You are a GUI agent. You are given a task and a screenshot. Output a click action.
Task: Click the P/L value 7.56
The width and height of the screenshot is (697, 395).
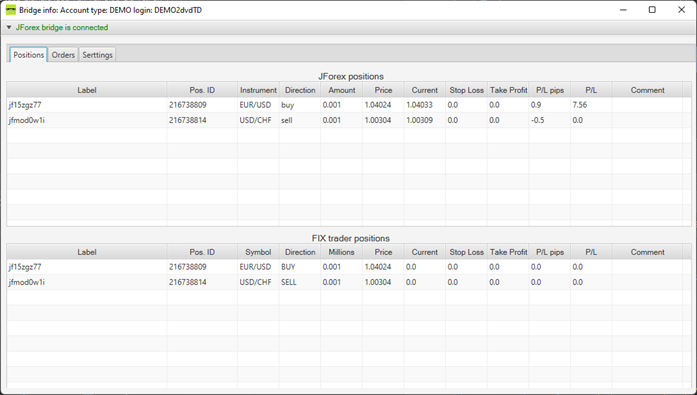pyautogui.click(x=580, y=105)
